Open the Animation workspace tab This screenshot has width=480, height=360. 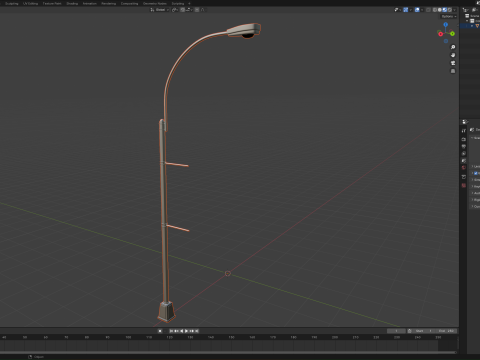(89, 3)
